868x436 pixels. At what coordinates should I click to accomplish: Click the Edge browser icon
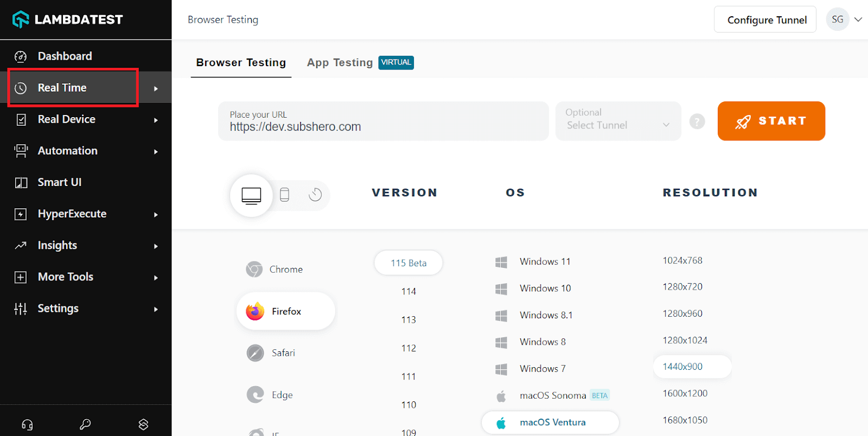click(255, 395)
